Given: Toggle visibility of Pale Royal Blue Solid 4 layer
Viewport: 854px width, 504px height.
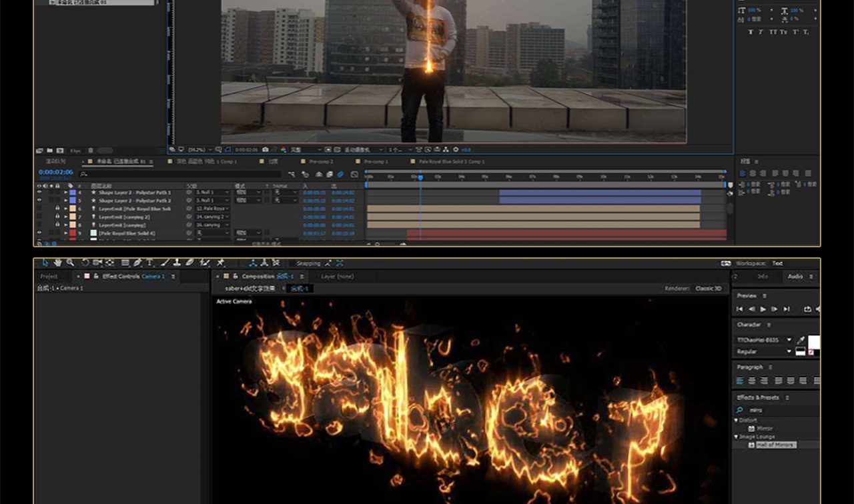Looking at the screenshot, I should [x=39, y=233].
